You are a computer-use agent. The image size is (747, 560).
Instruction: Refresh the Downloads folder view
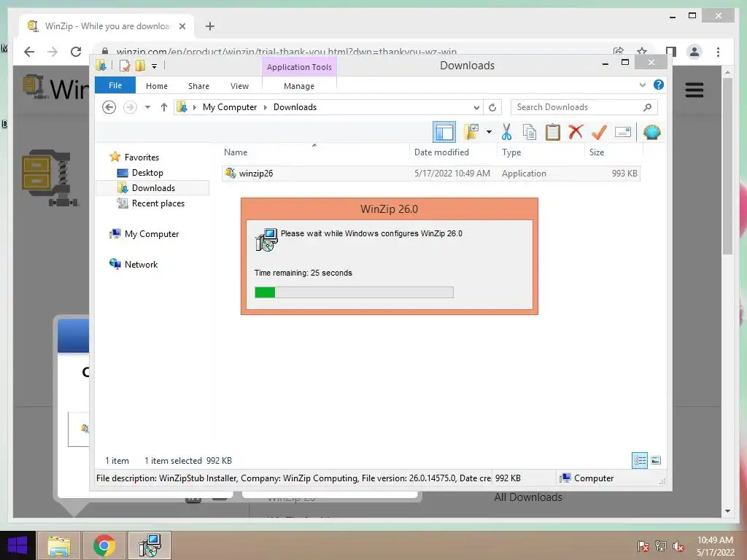(x=492, y=107)
